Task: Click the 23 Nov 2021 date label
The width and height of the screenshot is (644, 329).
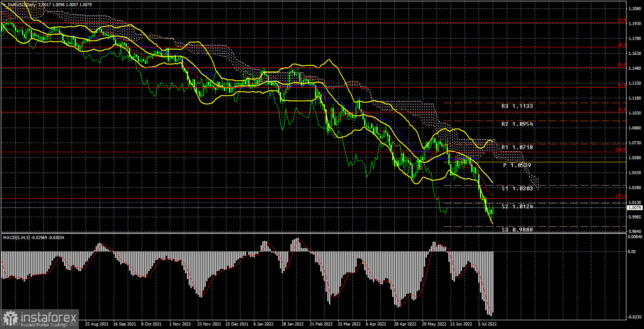Action: click(x=208, y=324)
